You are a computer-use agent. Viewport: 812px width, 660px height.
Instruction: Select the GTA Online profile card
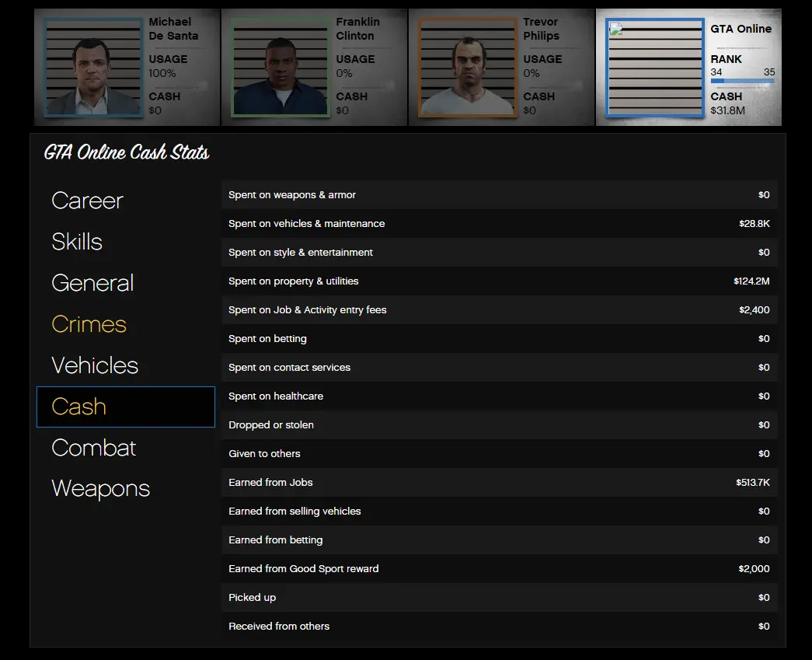pyautogui.click(x=688, y=68)
